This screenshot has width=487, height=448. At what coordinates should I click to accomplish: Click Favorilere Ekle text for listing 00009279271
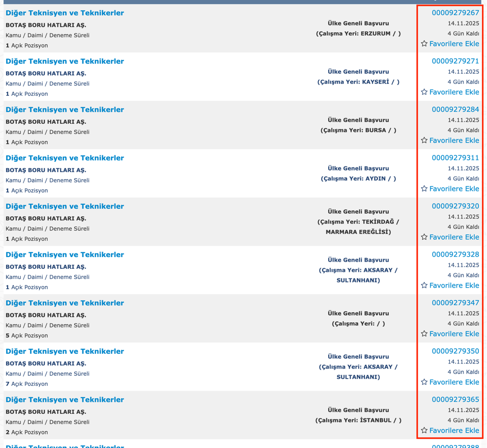(454, 92)
